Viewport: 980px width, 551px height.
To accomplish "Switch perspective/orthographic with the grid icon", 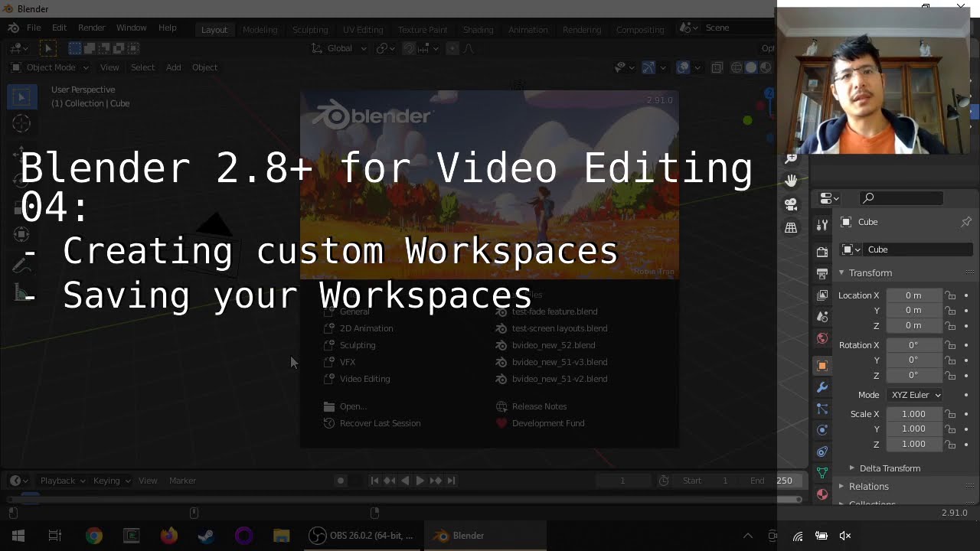I will [791, 227].
